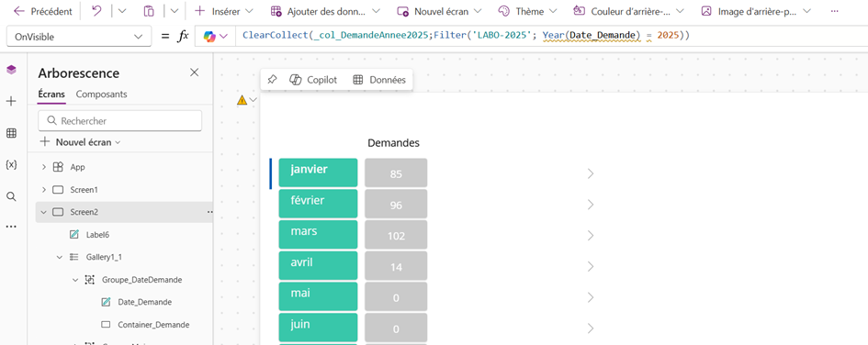
Task: Click the 96 count box for février
Action: point(396,204)
